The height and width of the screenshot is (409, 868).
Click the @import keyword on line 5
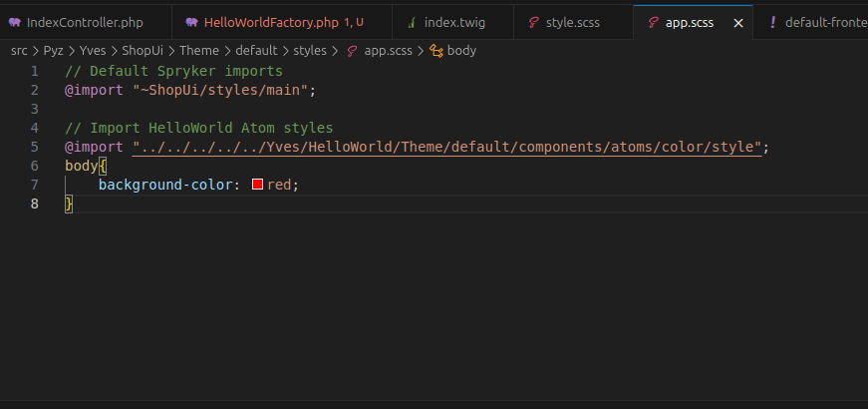[94, 147]
